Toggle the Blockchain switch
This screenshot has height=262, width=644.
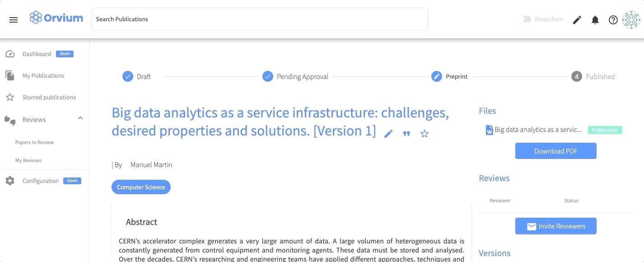click(526, 19)
